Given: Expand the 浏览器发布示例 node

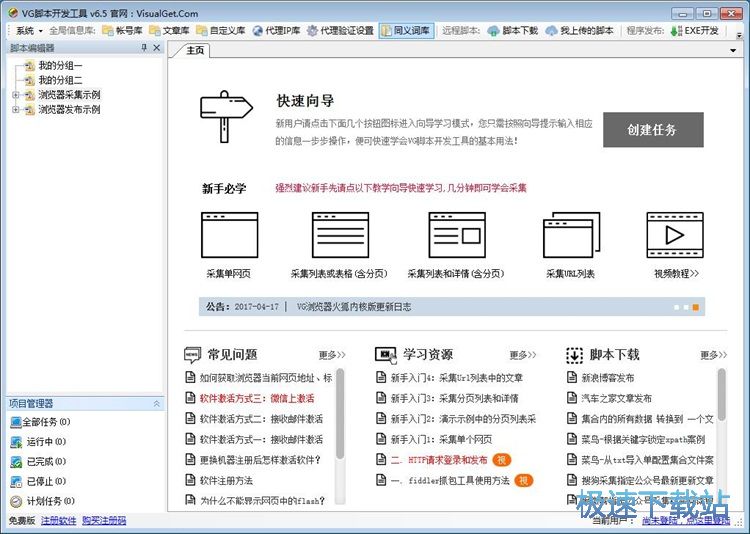Looking at the screenshot, I should click(16, 110).
